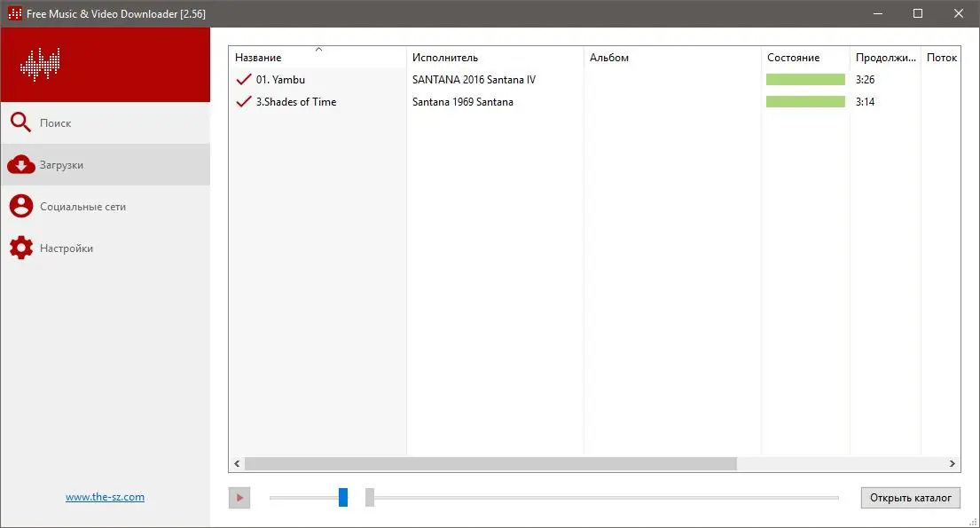Click the social networks person icon

(20, 206)
